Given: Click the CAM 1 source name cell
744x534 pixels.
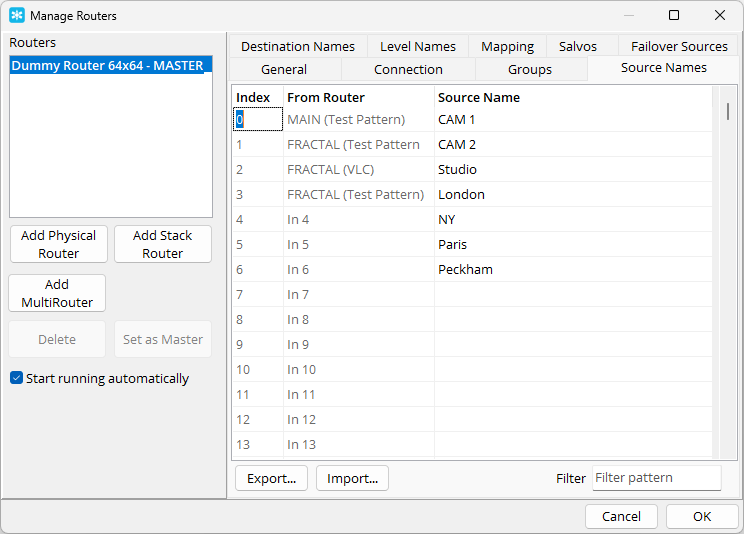Looking at the screenshot, I should tap(573, 120).
